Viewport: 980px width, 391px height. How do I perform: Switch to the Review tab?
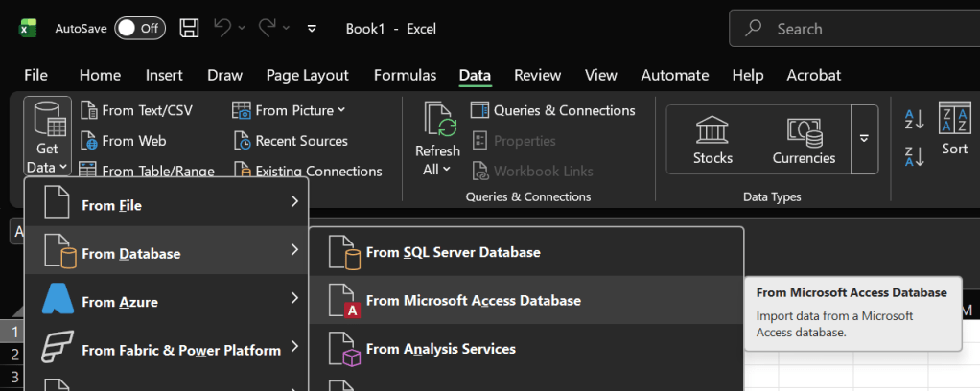pos(538,76)
